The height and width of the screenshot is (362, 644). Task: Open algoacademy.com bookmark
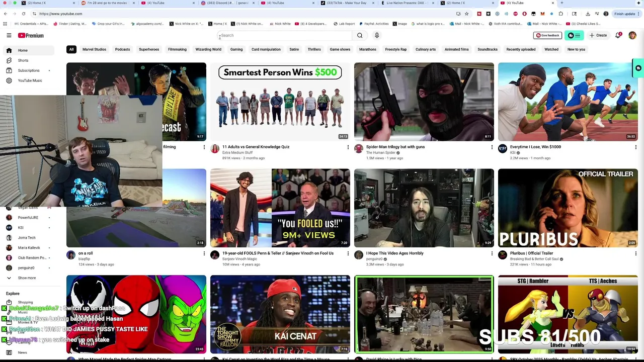click(x=146, y=24)
